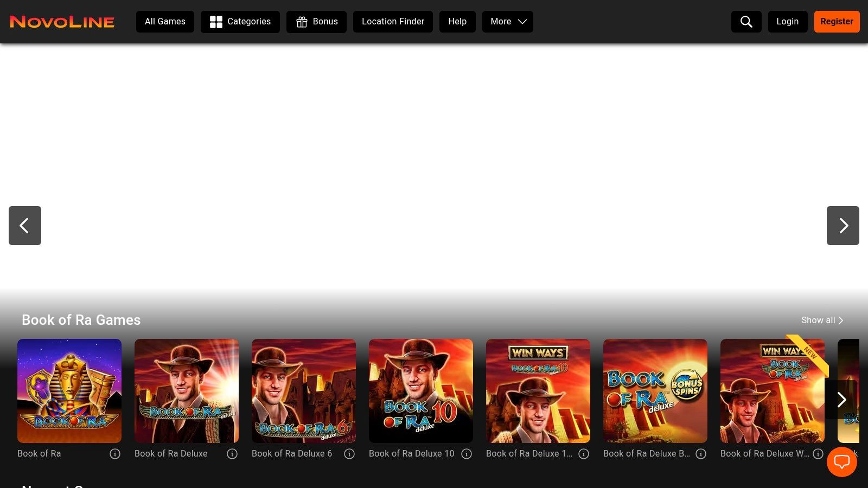868x488 pixels.
Task: Advance to next banner slide
Action: click(843, 226)
